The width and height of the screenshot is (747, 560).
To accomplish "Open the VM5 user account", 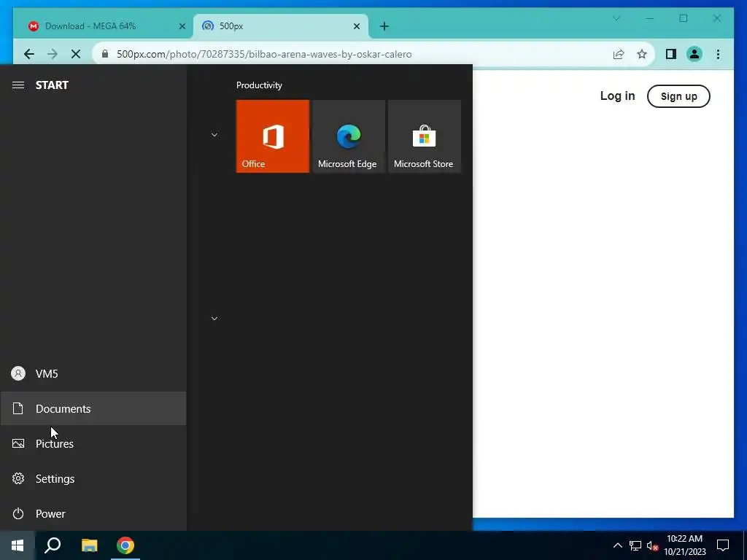I will point(93,373).
